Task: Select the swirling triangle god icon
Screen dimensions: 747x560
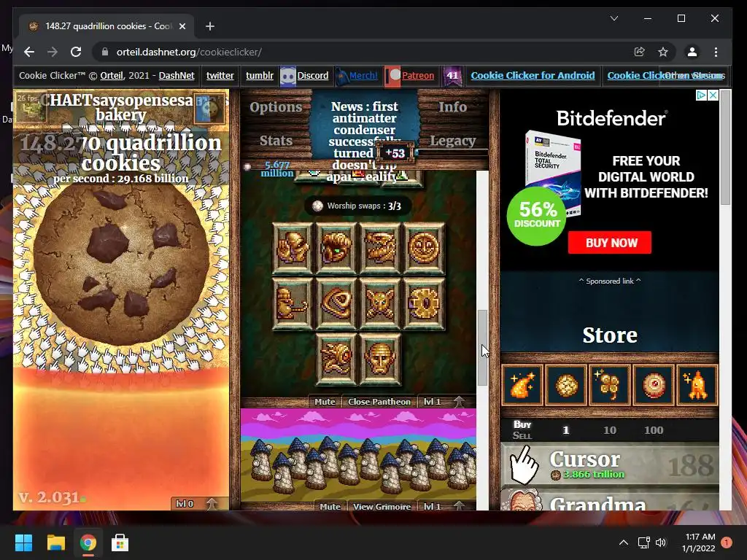Action: coord(336,304)
